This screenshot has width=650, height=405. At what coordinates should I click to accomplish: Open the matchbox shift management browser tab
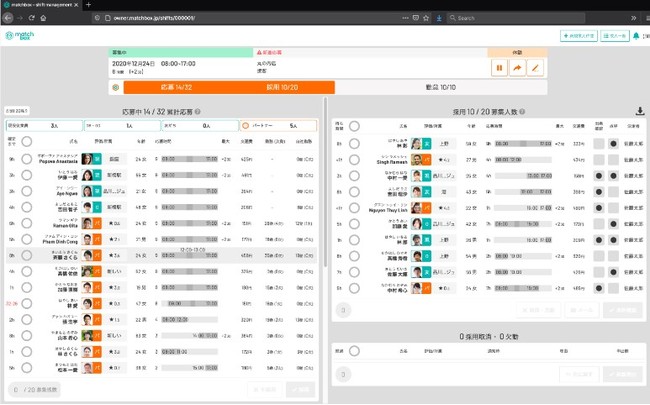(41, 5)
